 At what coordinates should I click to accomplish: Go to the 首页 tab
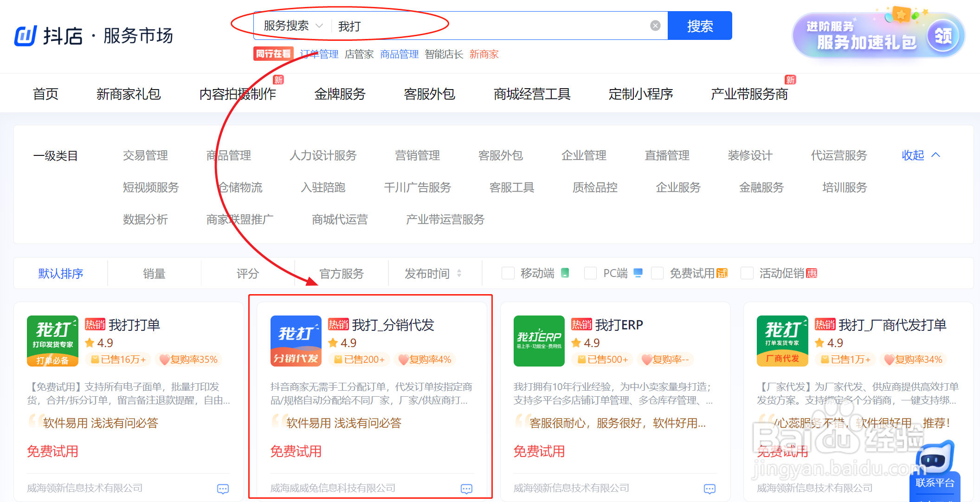click(45, 94)
